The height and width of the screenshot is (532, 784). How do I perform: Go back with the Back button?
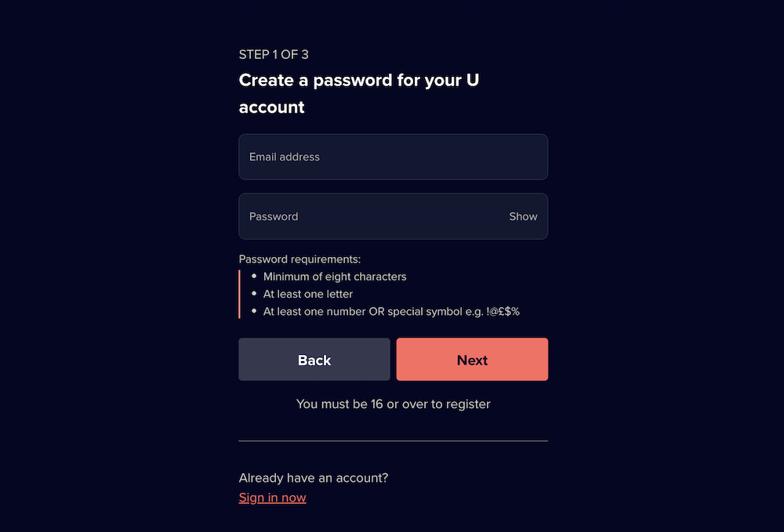314,360
